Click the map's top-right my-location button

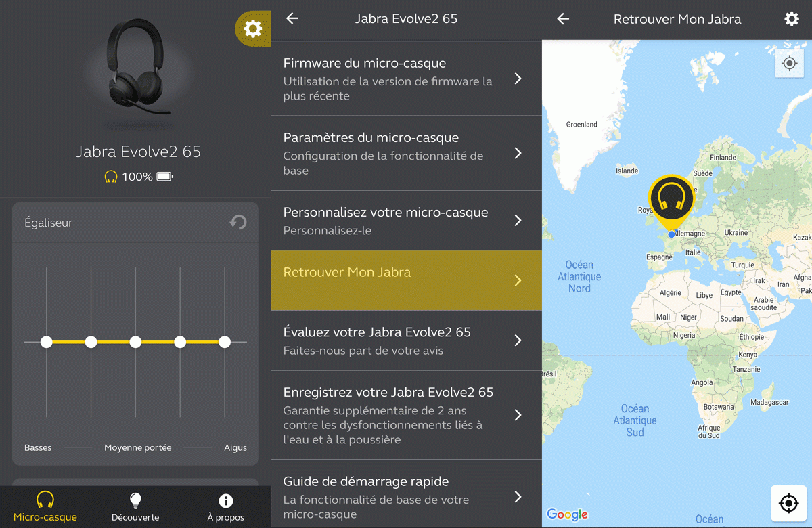[x=789, y=64]
